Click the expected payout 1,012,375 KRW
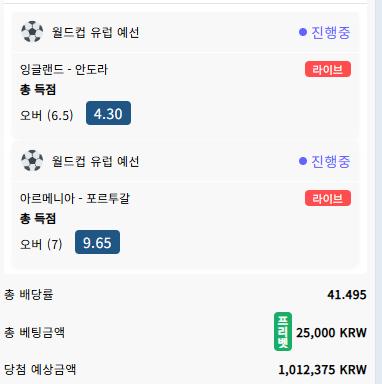 [x=322, y=370]
